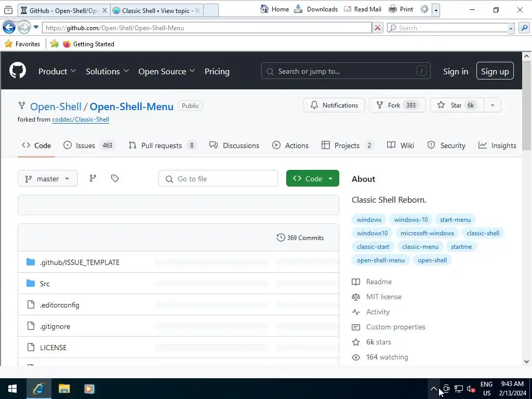Open the Open-Shell owner link
Viewport: 532px width, 399px height.
pyautogui.click(x=56, y=107)
